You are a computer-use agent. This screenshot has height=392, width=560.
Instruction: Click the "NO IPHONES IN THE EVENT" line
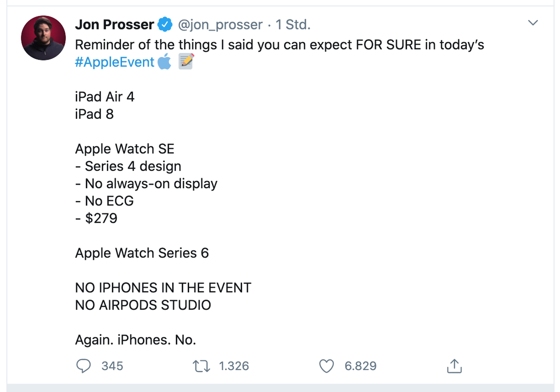(x=163, y=288)
